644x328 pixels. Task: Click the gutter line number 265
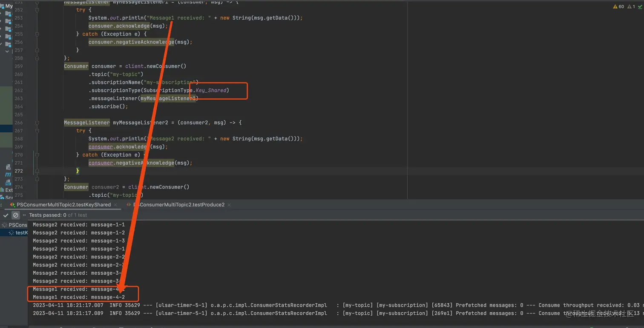(x=19, y=115)
